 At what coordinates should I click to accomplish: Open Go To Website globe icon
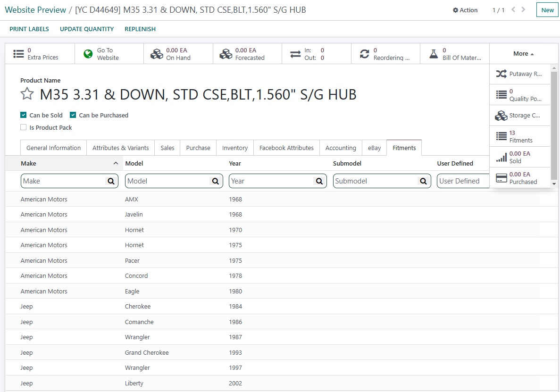(88, 54)
